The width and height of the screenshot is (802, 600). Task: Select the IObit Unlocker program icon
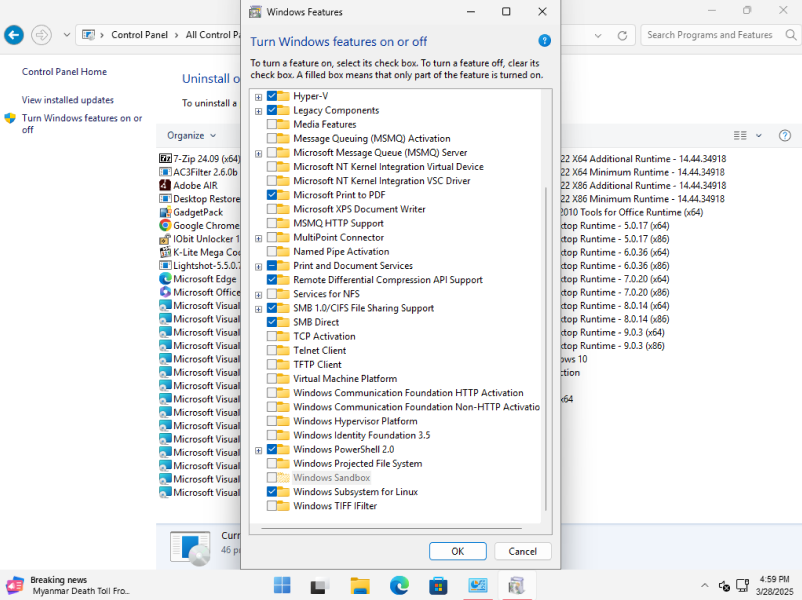[165, 238]
